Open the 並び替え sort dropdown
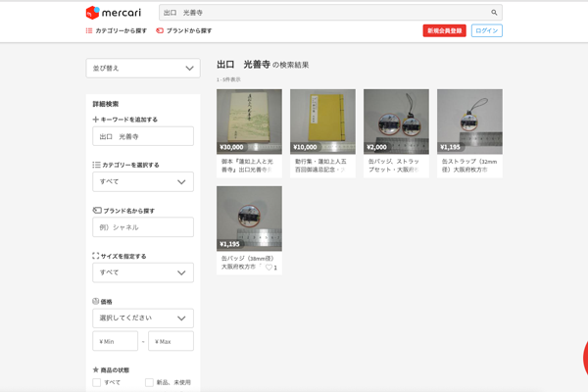 point(143,69)
